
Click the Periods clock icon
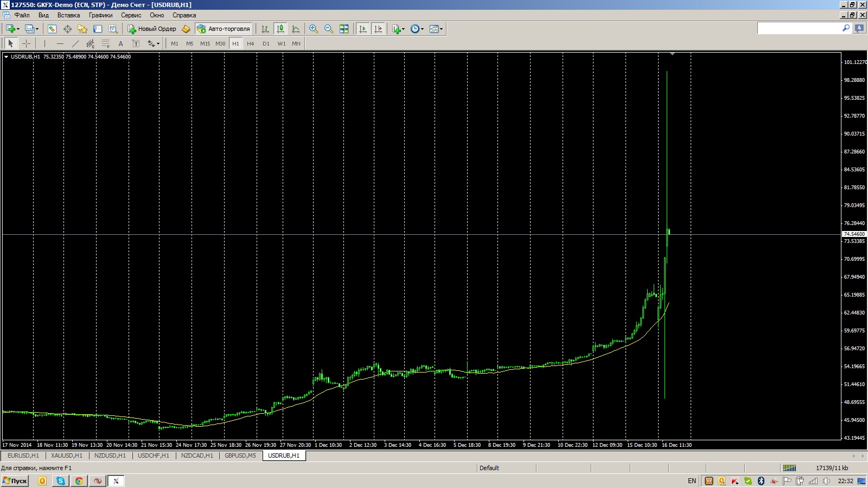point(415,29)
